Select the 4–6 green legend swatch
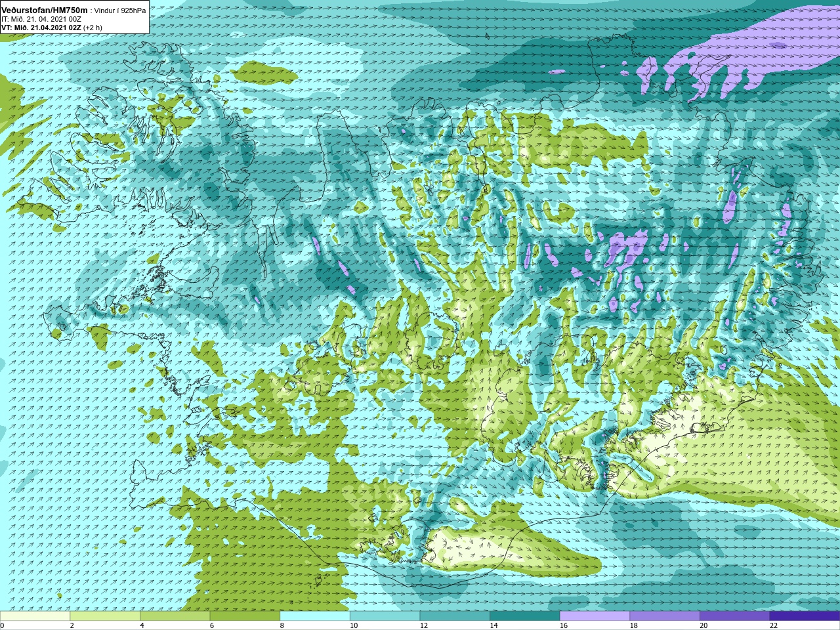This screenshot has width=840, height=630. click(175, 616)
